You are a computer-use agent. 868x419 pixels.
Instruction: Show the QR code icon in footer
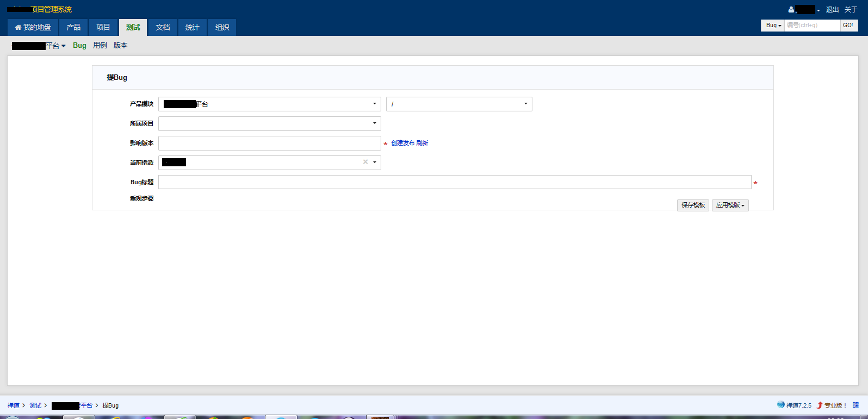click(x=855, y=405)
